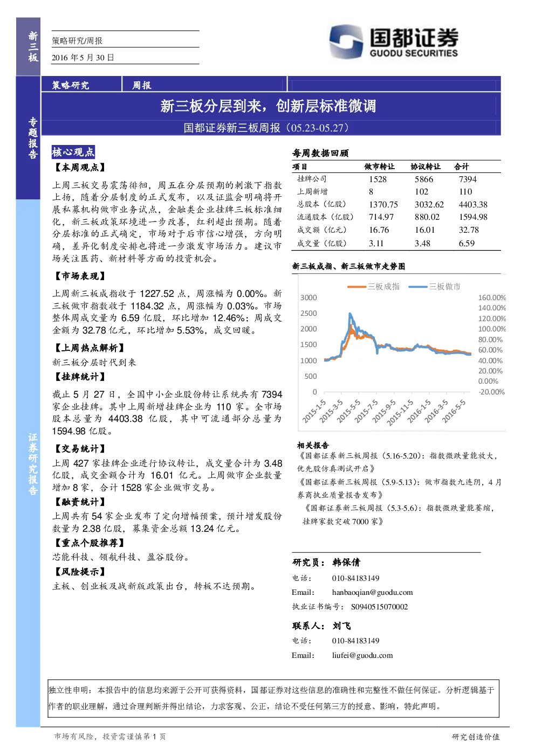Click the 每周数据回顾 table title
Screen dimensions: 535x756
[320, 153]
